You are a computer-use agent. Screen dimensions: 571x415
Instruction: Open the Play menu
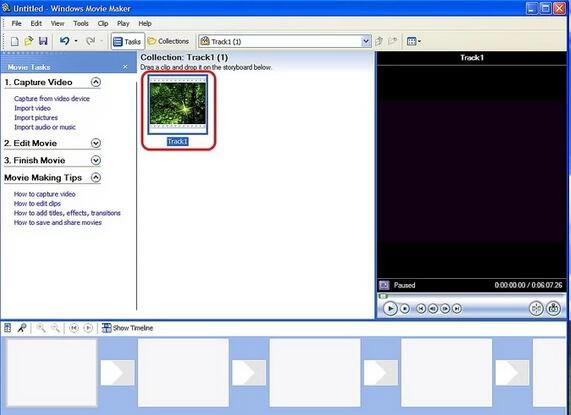click(x=123, y=23)
